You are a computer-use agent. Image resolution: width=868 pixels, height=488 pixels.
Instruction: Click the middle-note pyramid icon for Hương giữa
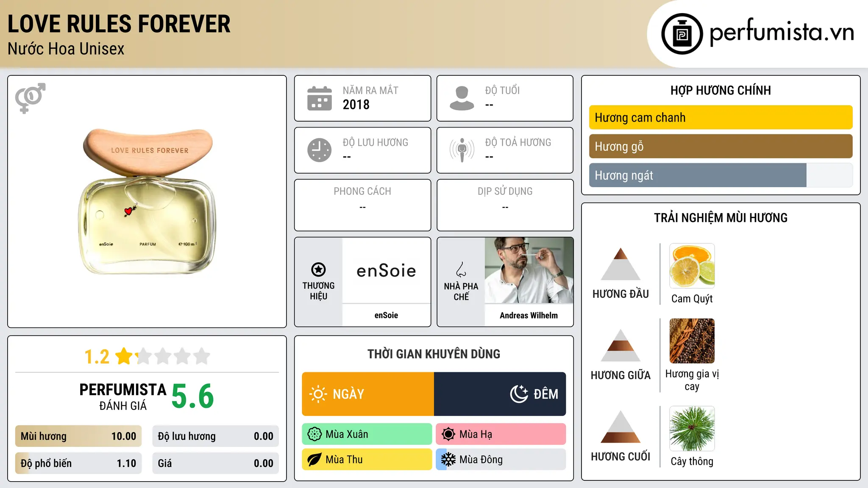click(x=620, y=345)
